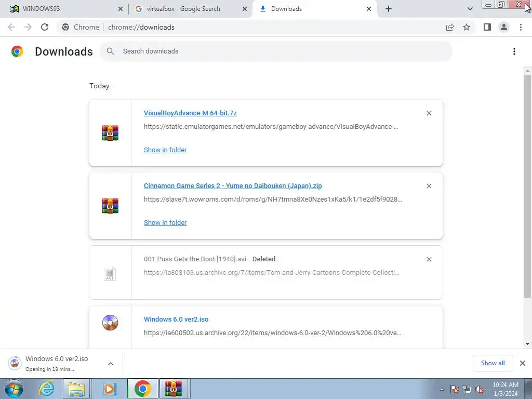Click the Deleted status label

pyautogui.click(x=264, y=259)
